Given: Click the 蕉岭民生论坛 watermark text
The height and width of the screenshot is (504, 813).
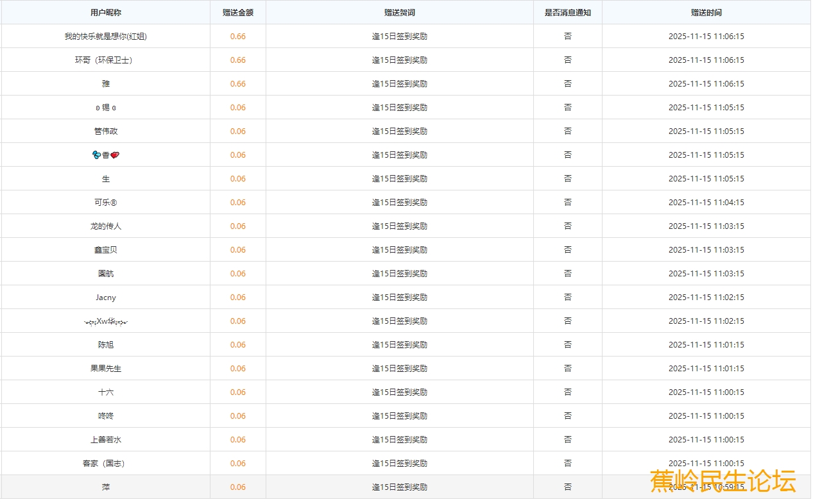Looking at the screenshot, I should pos(723,481).
